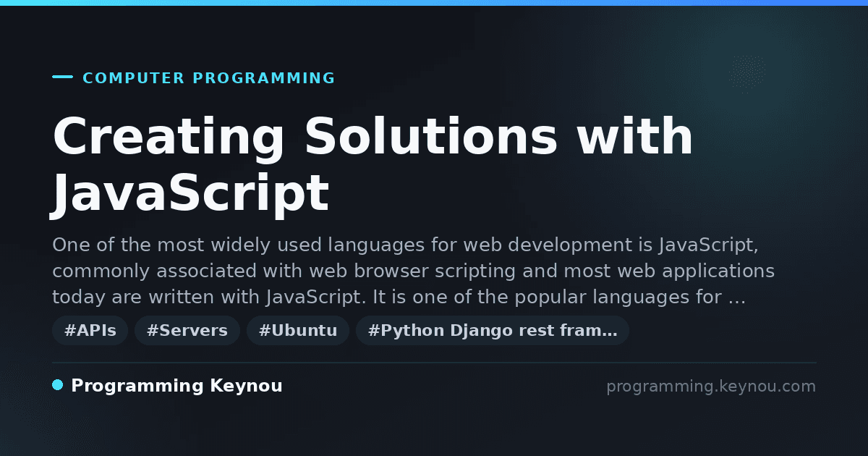This screenshot has width=868, height=456.
Task: Select the #Servers tag
Action: click(x=187, y=331)
